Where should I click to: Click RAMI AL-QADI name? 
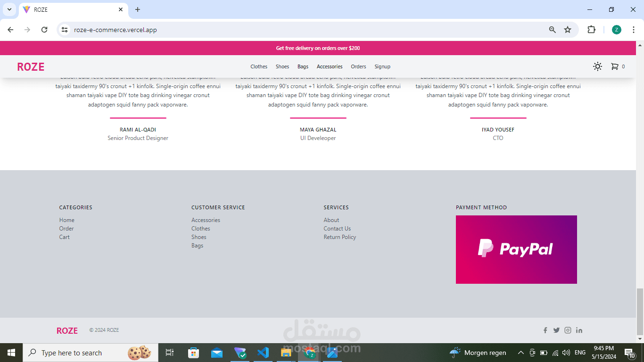pyautogui.click(x=138, y=130)
